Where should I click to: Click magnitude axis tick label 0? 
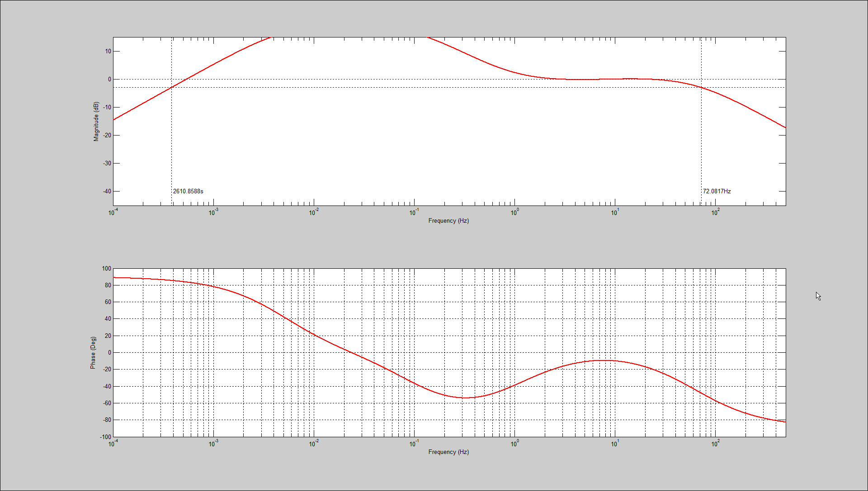(x=109, y=79)
